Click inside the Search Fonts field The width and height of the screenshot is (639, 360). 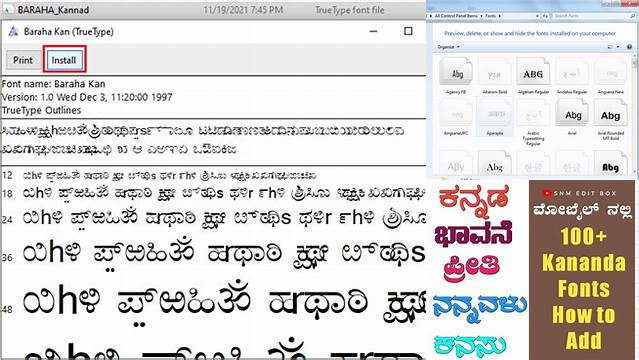pos(590,15)
